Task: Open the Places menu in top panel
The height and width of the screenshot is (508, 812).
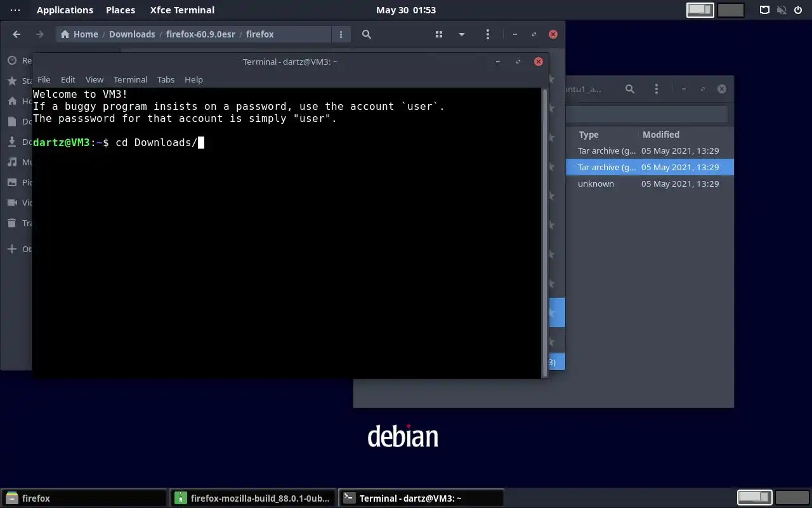Action: pyautogui.click(x=121, y=10)
